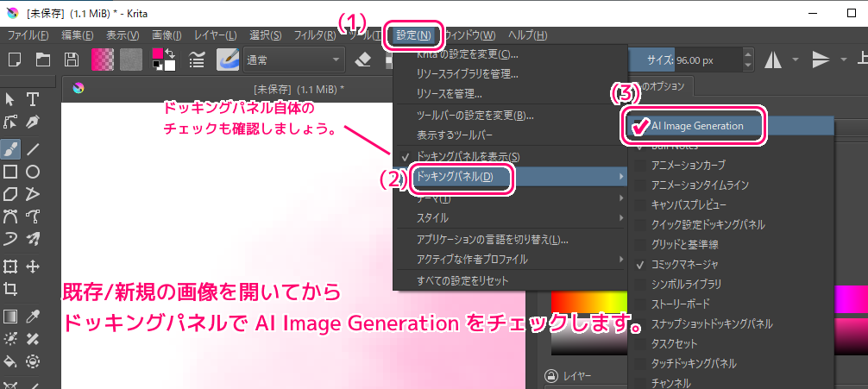Open horizontal mirror options arrow
The height and width of the screenshot is (389, 868).
tap(796, 60)
